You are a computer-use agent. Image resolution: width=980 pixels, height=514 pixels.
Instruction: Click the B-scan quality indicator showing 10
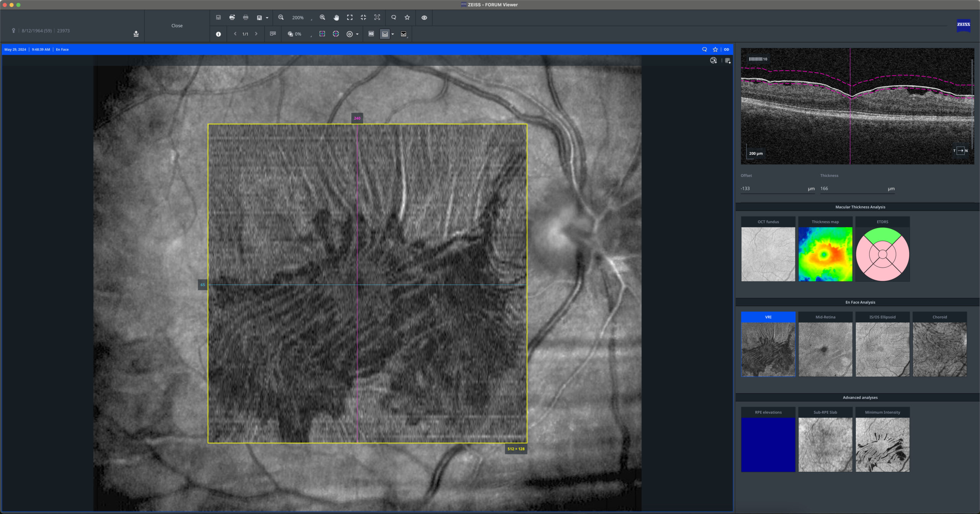click(758, 59)
